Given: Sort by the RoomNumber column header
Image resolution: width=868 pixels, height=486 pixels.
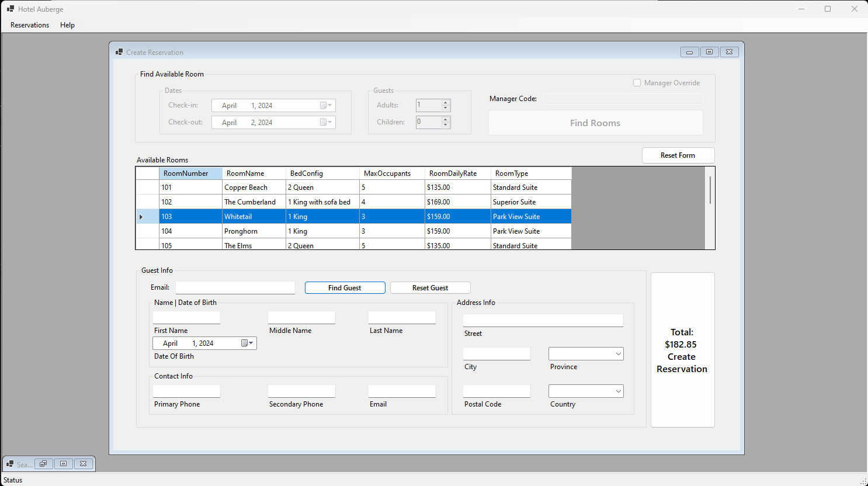Looking at the screenshot, I should pyautogui.click(x=190, y=173).
